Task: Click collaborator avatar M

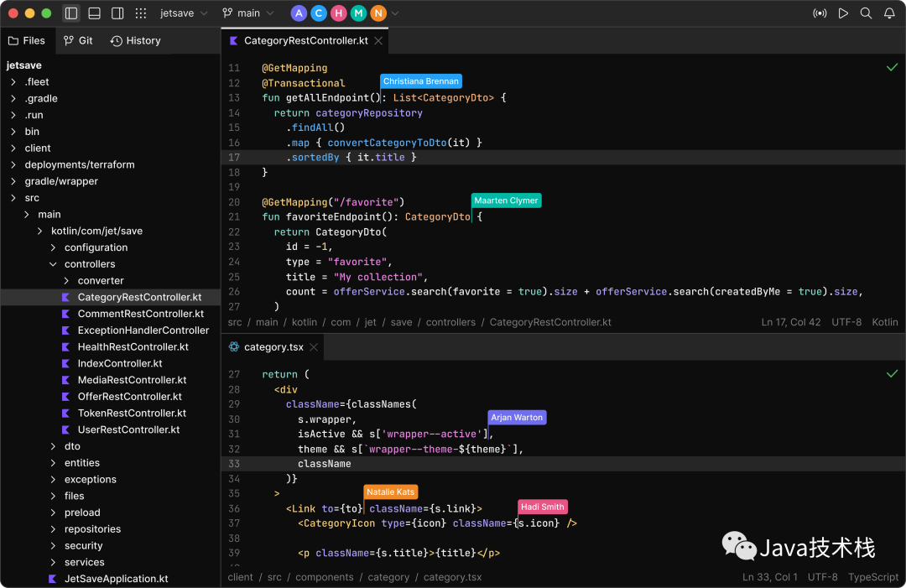Action: click(x=358, y=13)
